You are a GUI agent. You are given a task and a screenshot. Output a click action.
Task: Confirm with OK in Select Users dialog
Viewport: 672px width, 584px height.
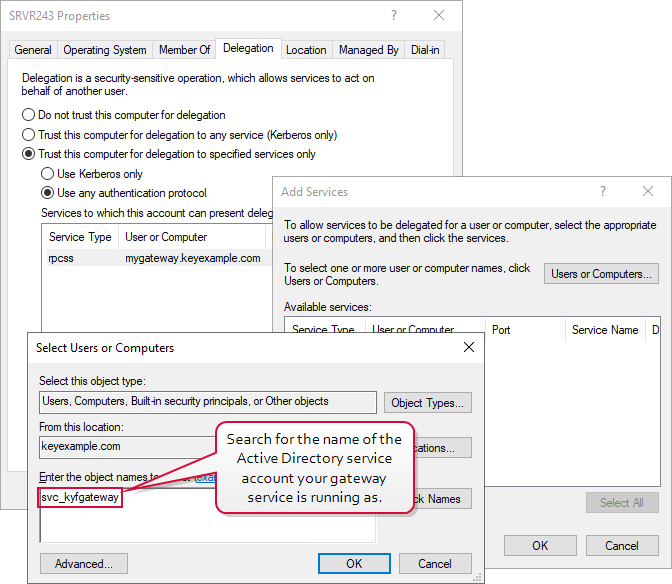[x=353, y=563]
